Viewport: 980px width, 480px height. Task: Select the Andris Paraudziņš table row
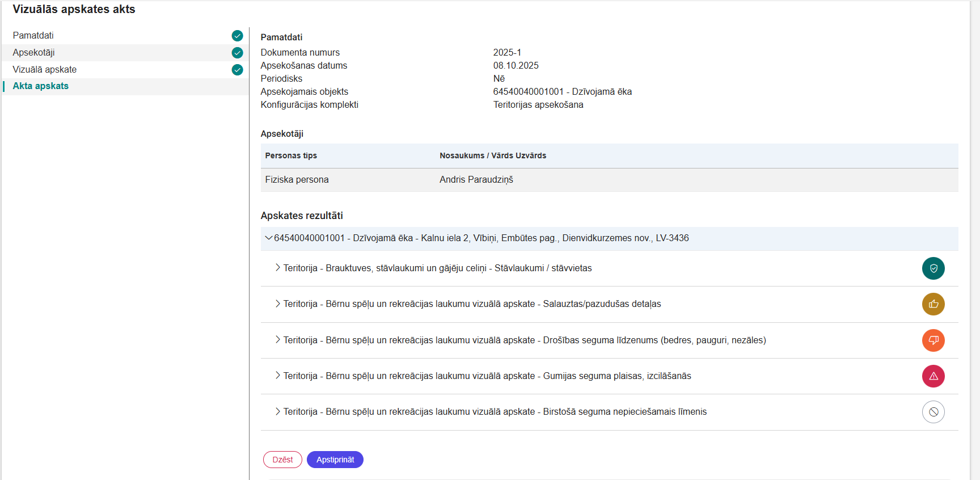[x=609, y=180]
